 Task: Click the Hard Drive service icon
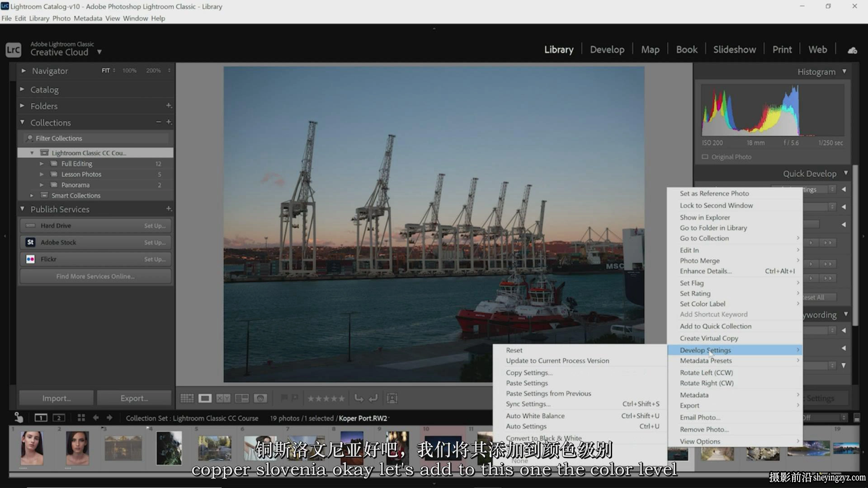pyautogui.click(x=30, y=225)
